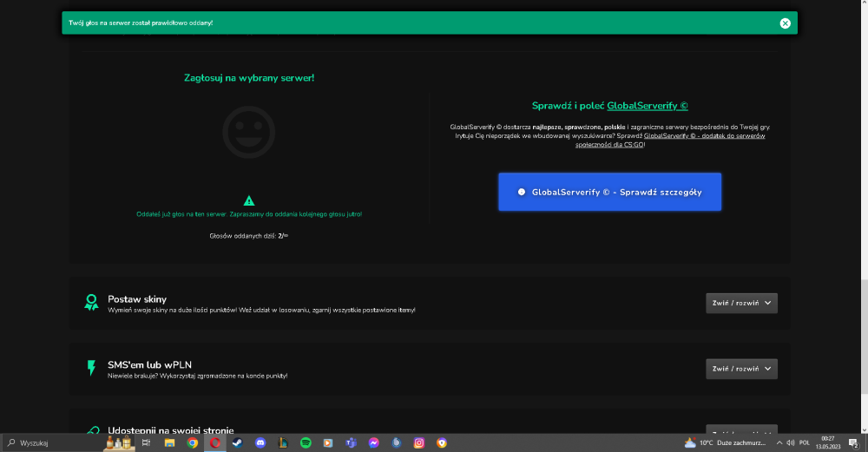Open Instagram from the taskbar
868x452 pixels.
419,442
